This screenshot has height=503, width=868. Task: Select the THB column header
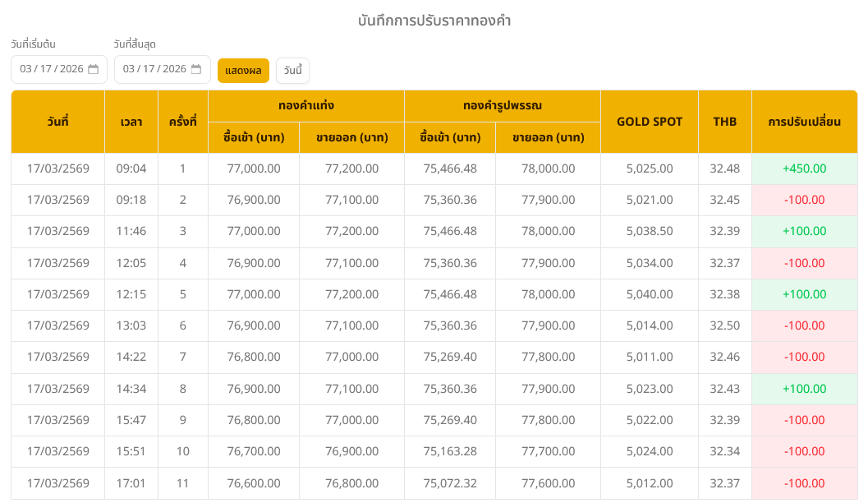pyautogui.click(x=724, y=122)
